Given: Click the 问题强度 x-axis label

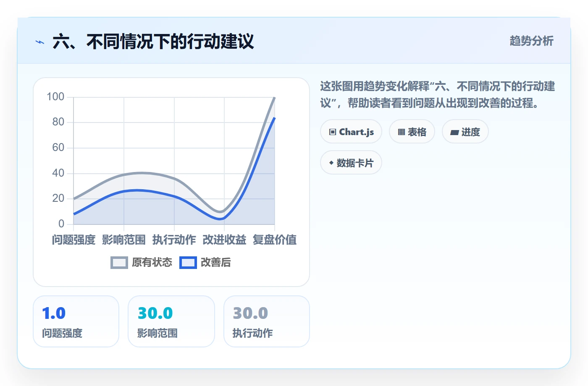Looking at the screenshot, I should [73, 240].
